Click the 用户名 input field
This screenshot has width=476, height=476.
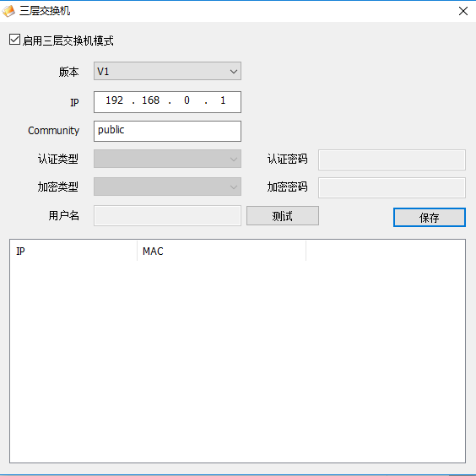167,215
